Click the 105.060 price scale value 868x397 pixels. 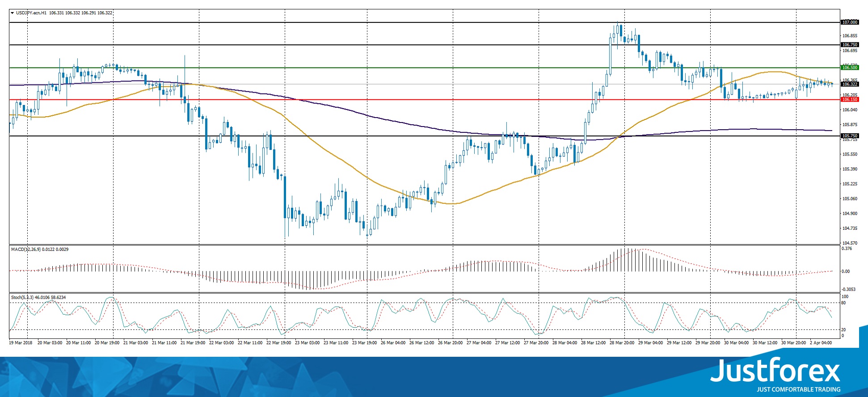click(850, 198)
